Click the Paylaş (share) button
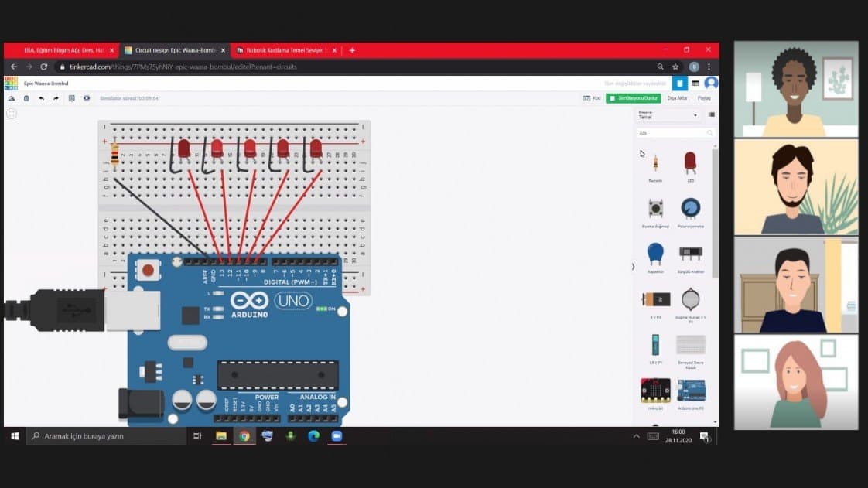868x488 pixels. [x=704, y=98]
